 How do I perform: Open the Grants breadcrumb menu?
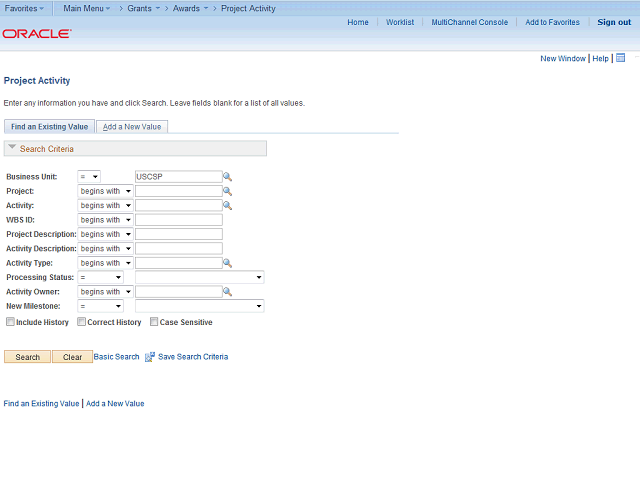click(143, 8)
